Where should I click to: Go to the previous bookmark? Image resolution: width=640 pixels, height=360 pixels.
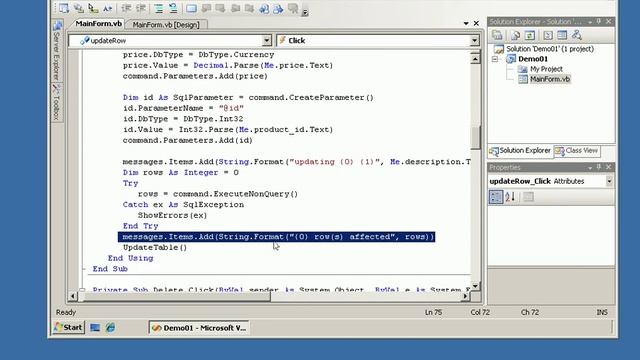click(206, 8)
